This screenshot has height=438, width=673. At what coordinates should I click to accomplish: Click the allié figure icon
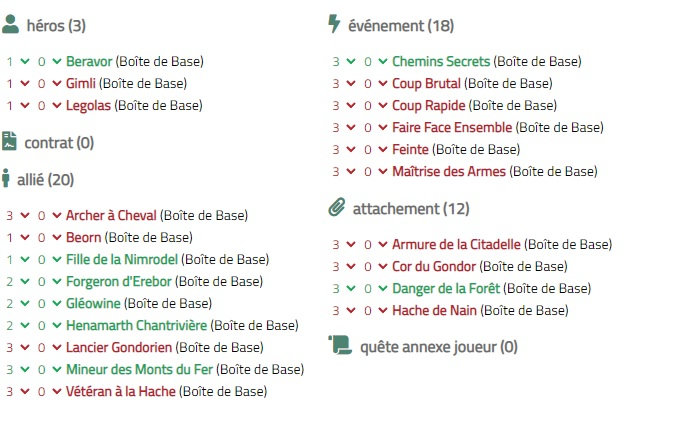[6, 178]
